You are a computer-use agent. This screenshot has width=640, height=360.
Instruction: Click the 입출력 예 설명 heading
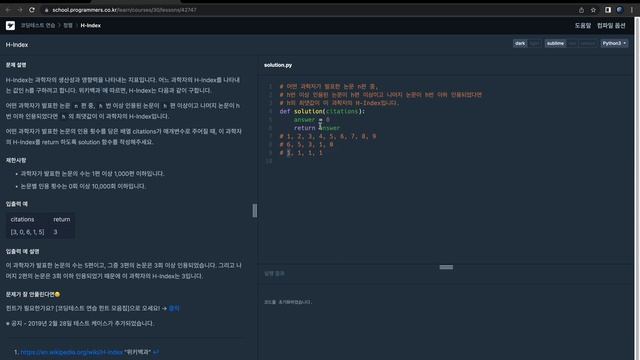[x=22, y=251]
